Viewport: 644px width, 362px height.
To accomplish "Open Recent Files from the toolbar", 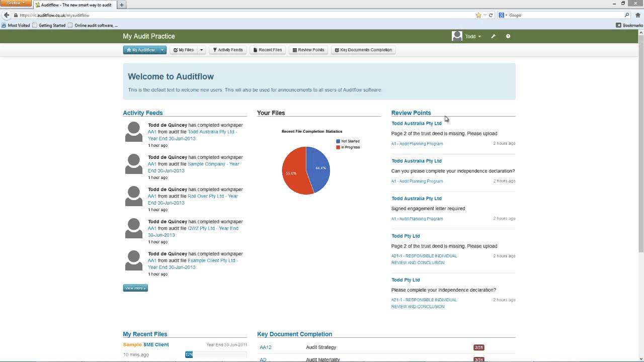I will 268,50.
